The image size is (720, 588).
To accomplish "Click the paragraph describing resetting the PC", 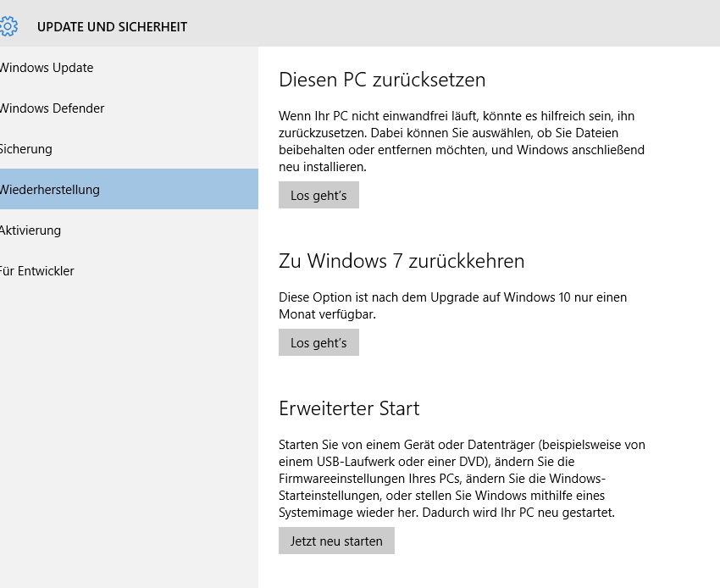I will click(462, 141).
